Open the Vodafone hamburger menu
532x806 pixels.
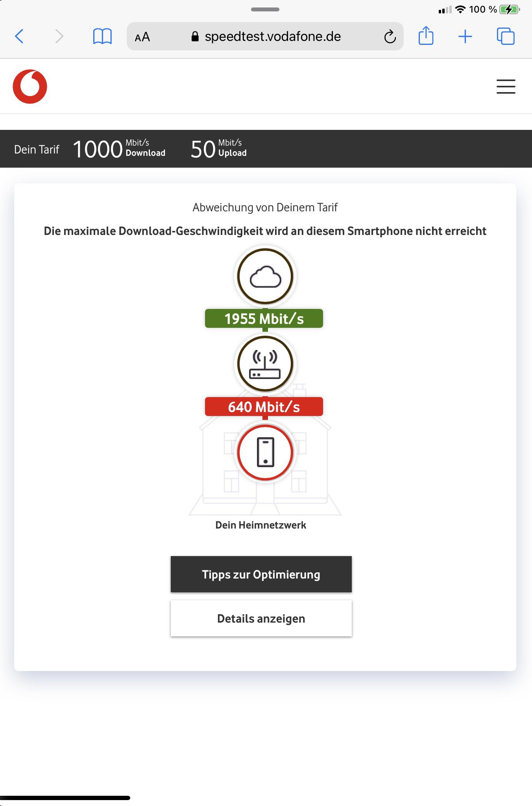(506, 86)
